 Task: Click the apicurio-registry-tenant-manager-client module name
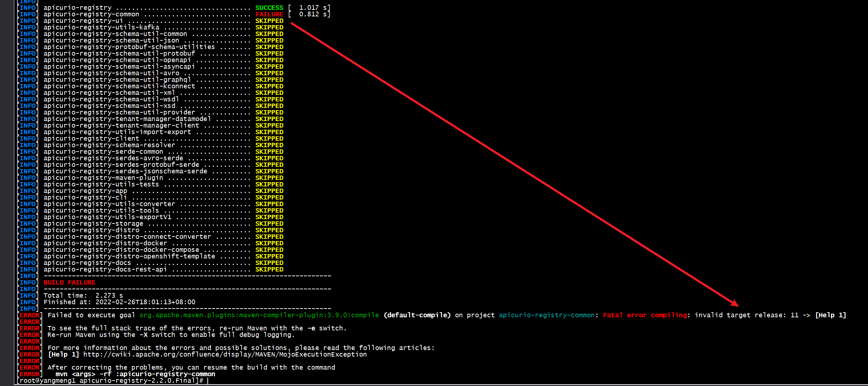pyautogui.click(x=121, y=125)
